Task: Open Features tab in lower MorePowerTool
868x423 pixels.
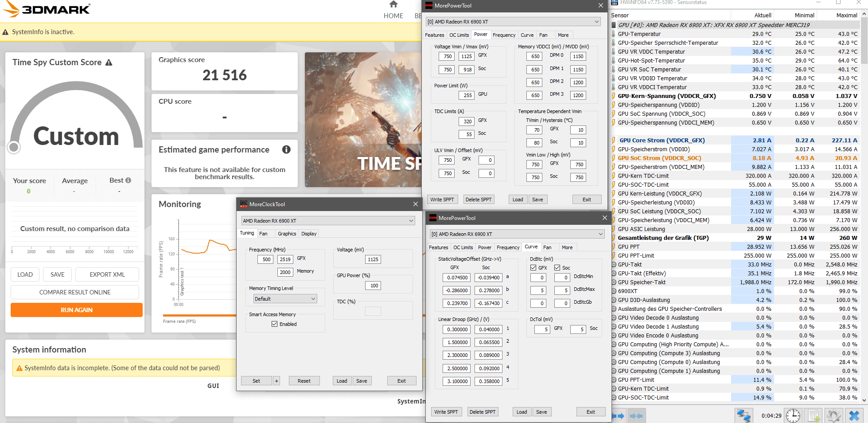Action: (439, 247)
